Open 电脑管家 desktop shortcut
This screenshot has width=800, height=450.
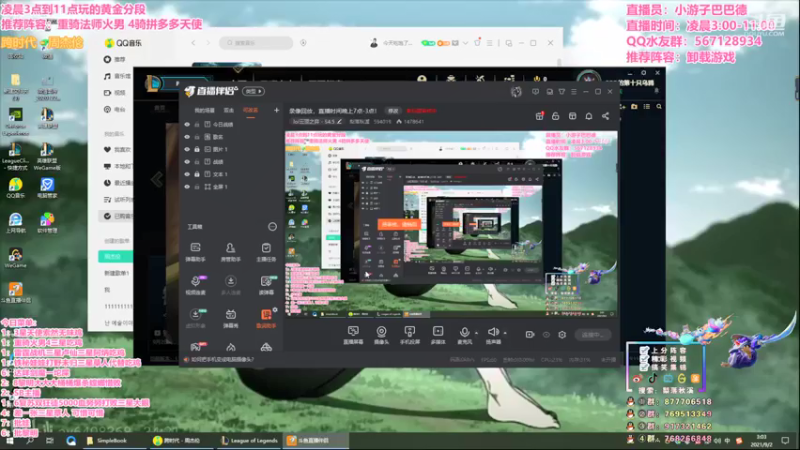pos(47,188)
